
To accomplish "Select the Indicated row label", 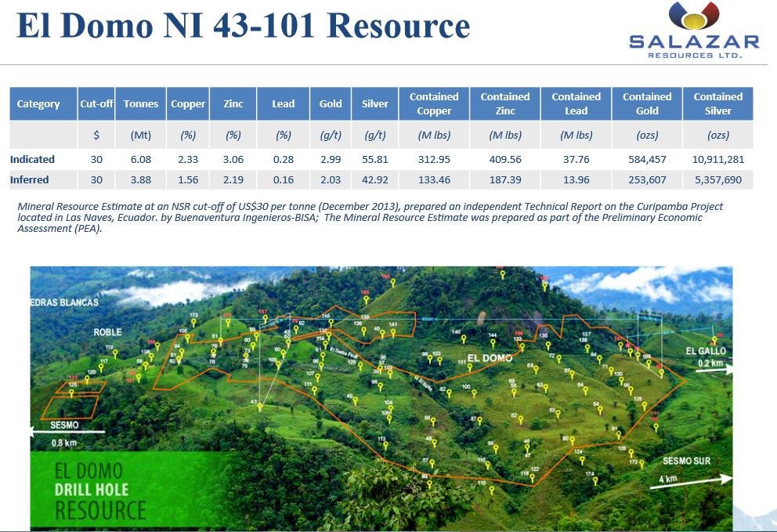I will (31, 160).
